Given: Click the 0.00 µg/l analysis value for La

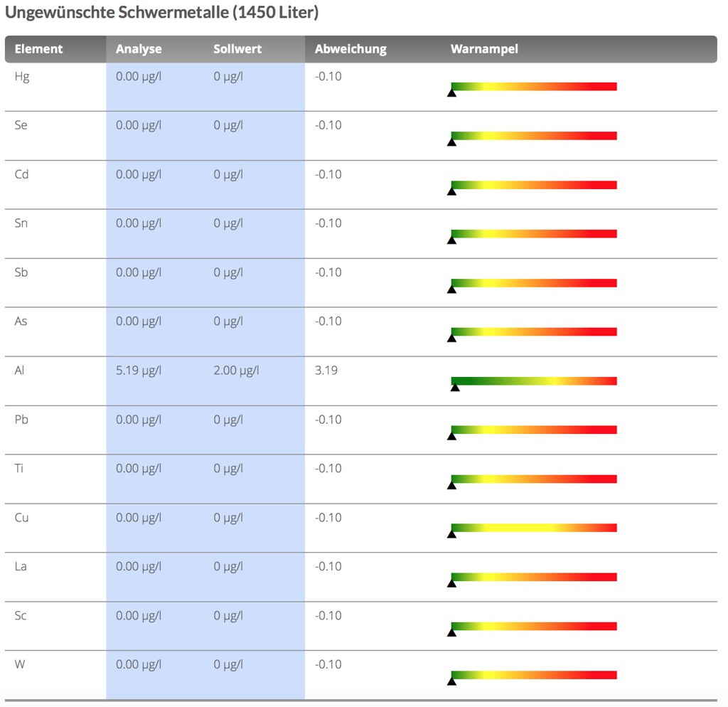Looking at the screenshot, I should (139, 567).
